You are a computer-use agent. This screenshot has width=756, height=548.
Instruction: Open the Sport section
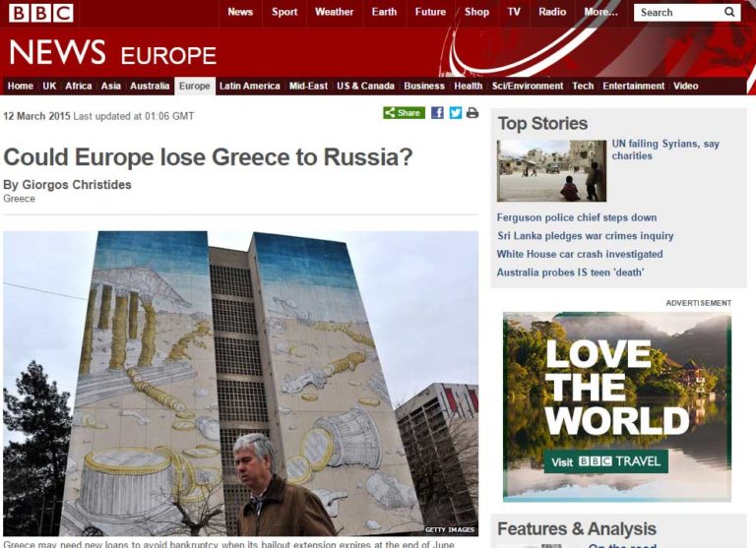[284, 13]
